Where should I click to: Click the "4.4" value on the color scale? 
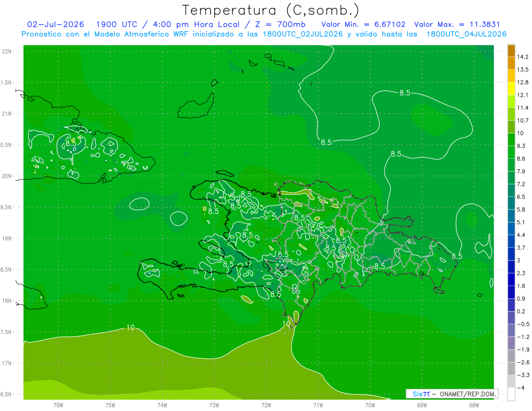[x=521, y=235]
